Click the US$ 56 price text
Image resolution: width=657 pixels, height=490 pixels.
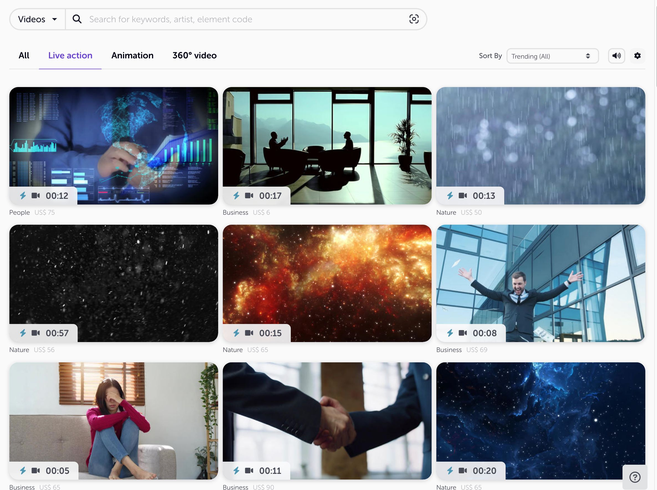click(44, 350)
